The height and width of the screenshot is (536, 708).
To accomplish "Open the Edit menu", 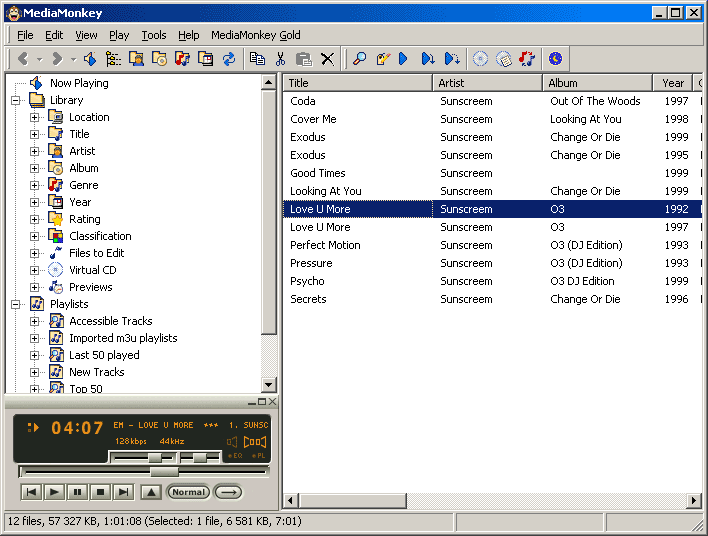I will 54,35.
